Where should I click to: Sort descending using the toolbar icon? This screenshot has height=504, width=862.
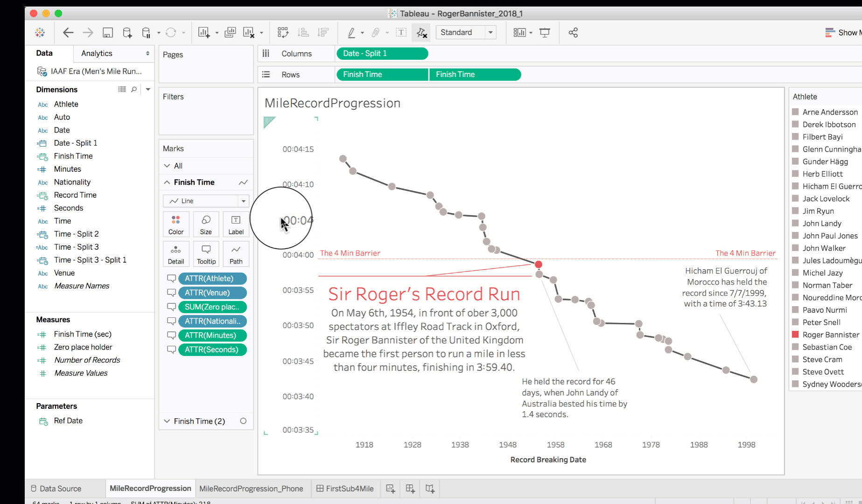coord(322,32)
